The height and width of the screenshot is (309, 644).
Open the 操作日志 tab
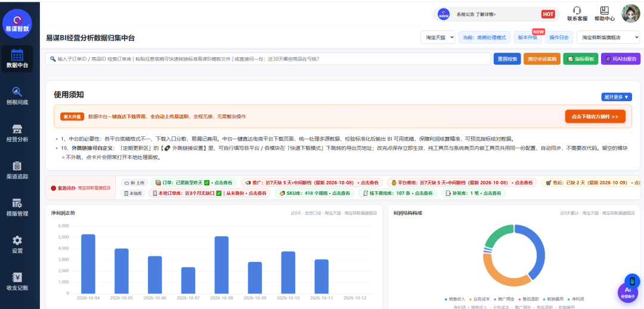[x=559, y=38]
